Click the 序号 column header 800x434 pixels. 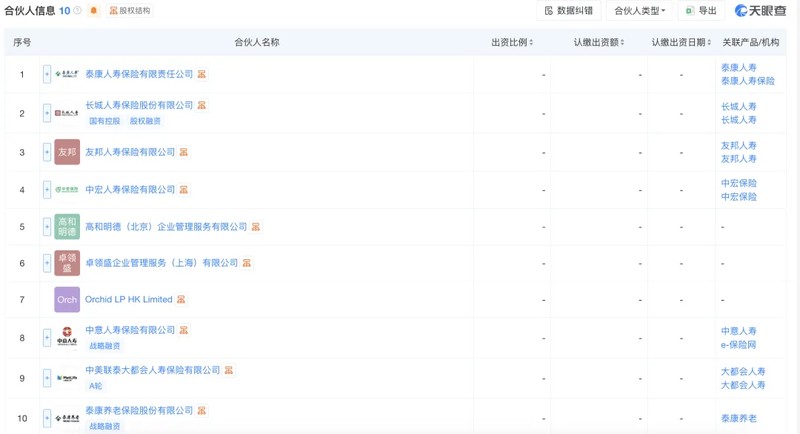coord(22,42)
